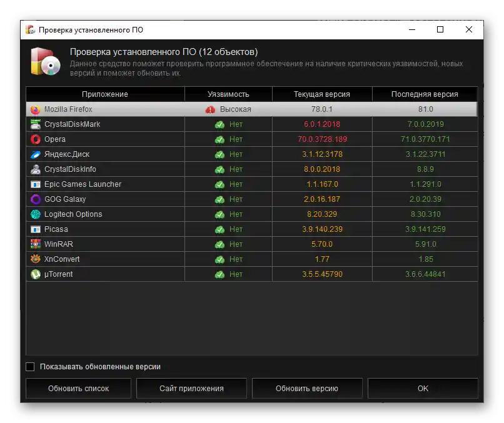Click Firefox current version '78.0.1'
504x423 pixels.
point(322,109)
